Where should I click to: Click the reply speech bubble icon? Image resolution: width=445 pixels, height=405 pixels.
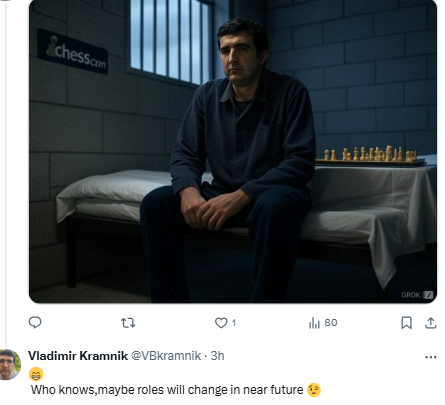tap(35, 323)
